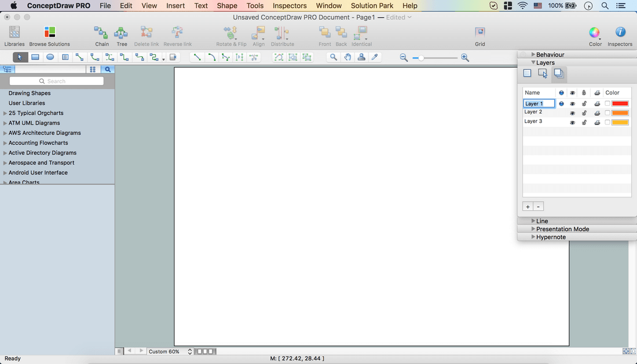Select the eyedropper tool

point(375,57)
